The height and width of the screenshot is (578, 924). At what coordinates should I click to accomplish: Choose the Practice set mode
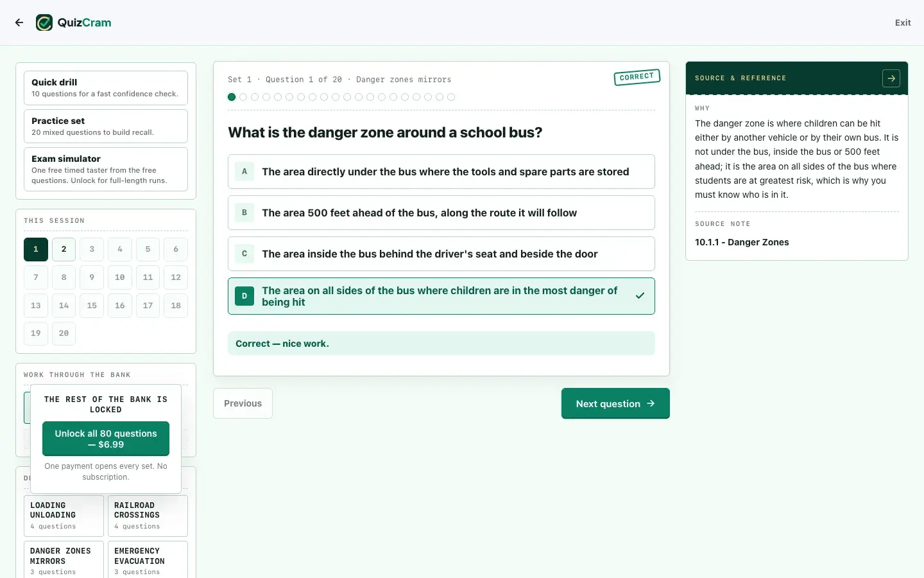click(x=106, y=126)
